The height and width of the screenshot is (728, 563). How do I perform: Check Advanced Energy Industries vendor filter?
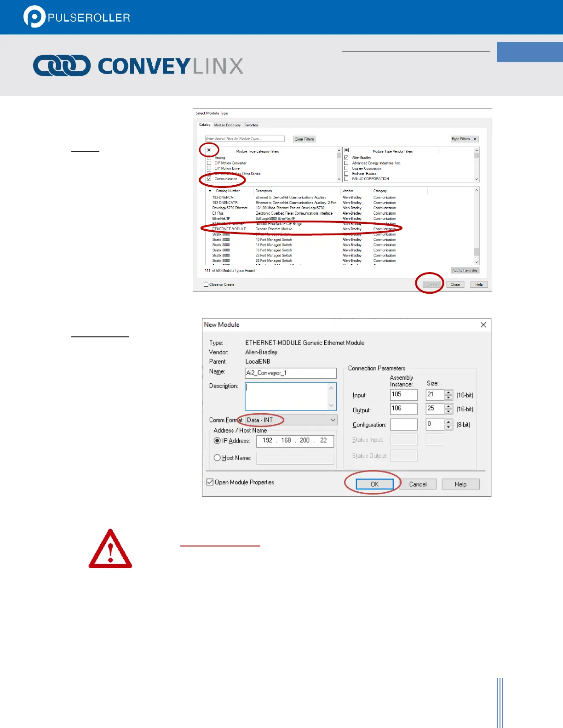click(x=346, y=163)
